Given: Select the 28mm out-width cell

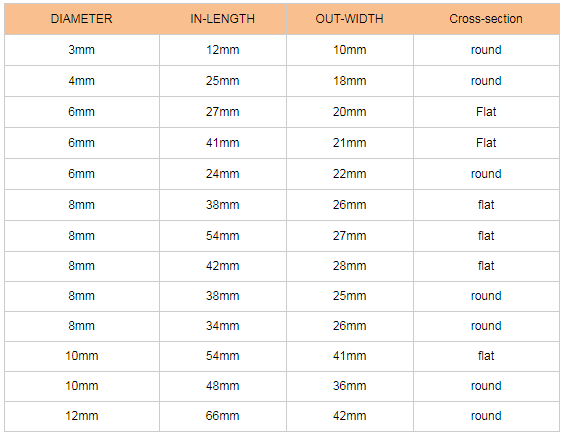Looking at the screenshot, I should click(350, 266).
